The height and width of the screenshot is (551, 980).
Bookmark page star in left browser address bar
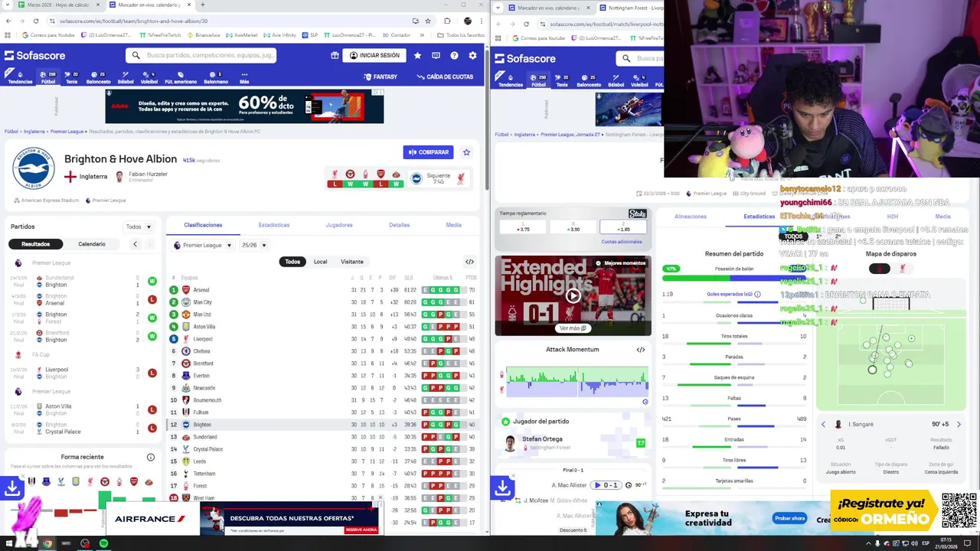pos(427,21)
